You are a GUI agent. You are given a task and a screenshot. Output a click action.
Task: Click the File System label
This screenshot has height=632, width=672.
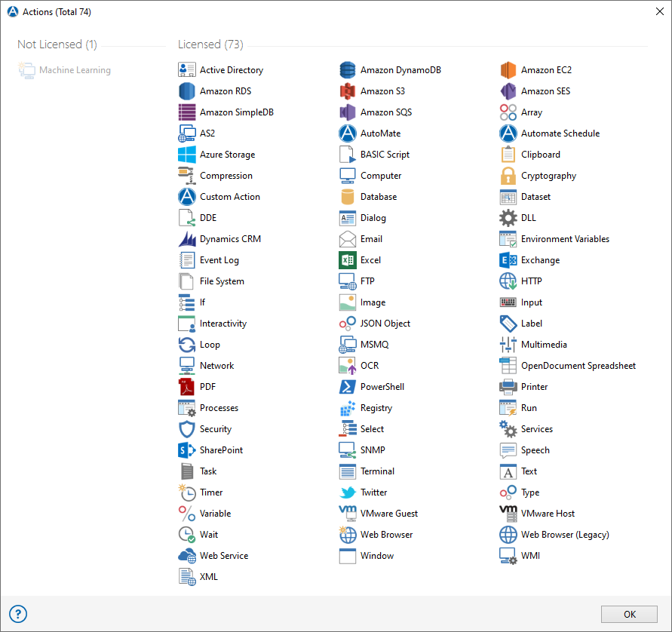tap(222, 281)
